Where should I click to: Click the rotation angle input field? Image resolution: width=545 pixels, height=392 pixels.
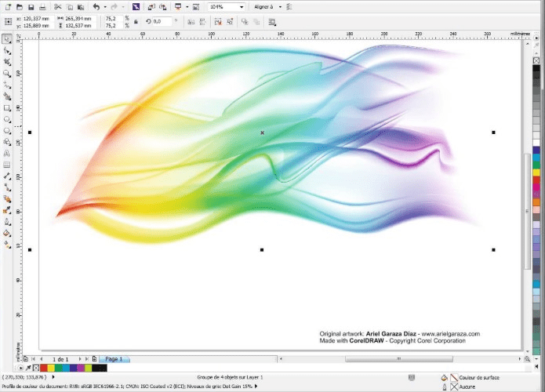163,22
